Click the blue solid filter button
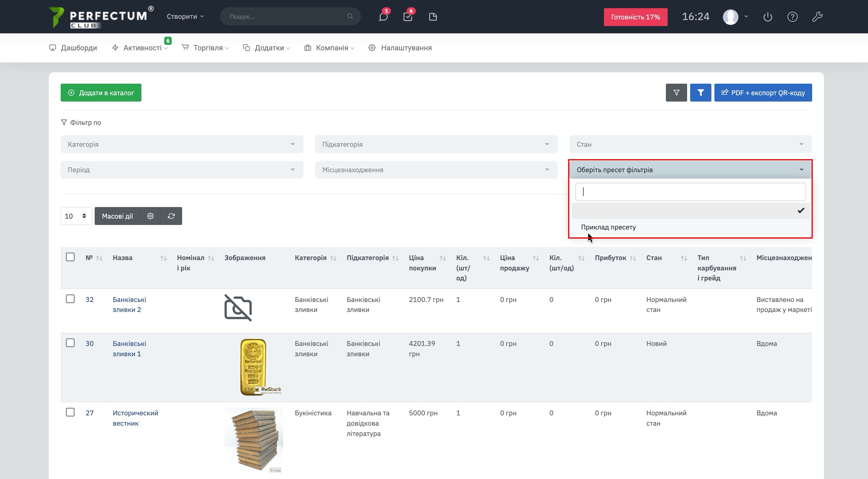Viewport: 868px width, 479px height. pyautogui.click(x=700, y=92)
